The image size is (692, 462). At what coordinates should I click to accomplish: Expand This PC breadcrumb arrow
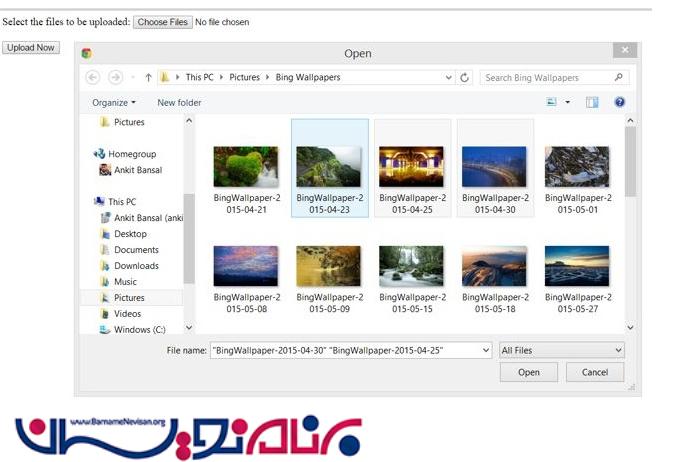click(x=221, y=77)
